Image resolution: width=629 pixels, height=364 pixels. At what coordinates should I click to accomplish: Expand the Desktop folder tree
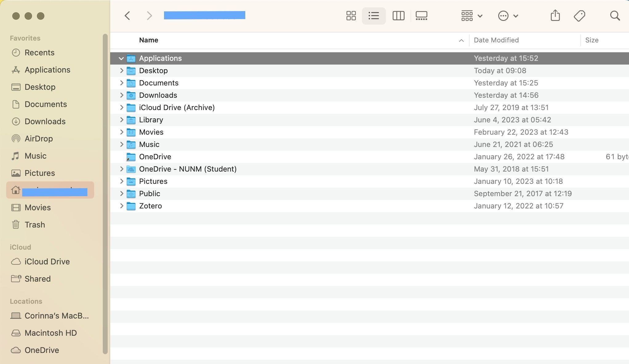pyautogui.click(x=121, y=70)
